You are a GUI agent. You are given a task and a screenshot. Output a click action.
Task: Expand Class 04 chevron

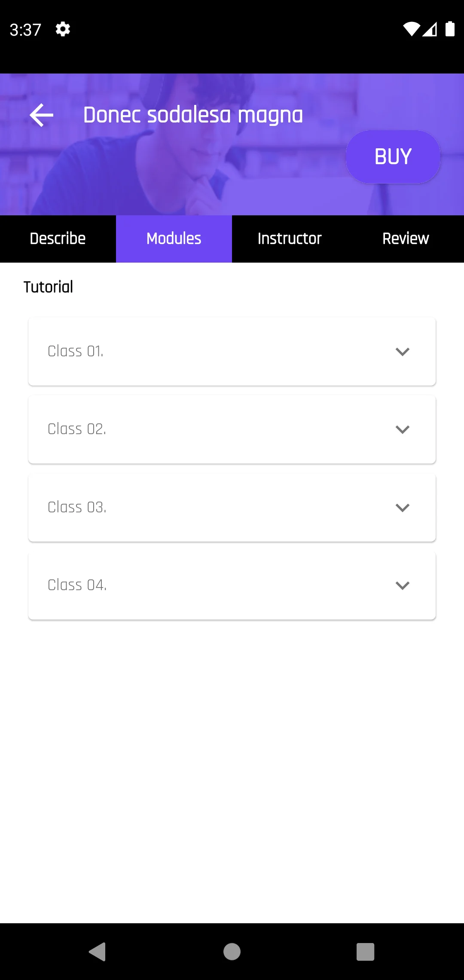402,585
